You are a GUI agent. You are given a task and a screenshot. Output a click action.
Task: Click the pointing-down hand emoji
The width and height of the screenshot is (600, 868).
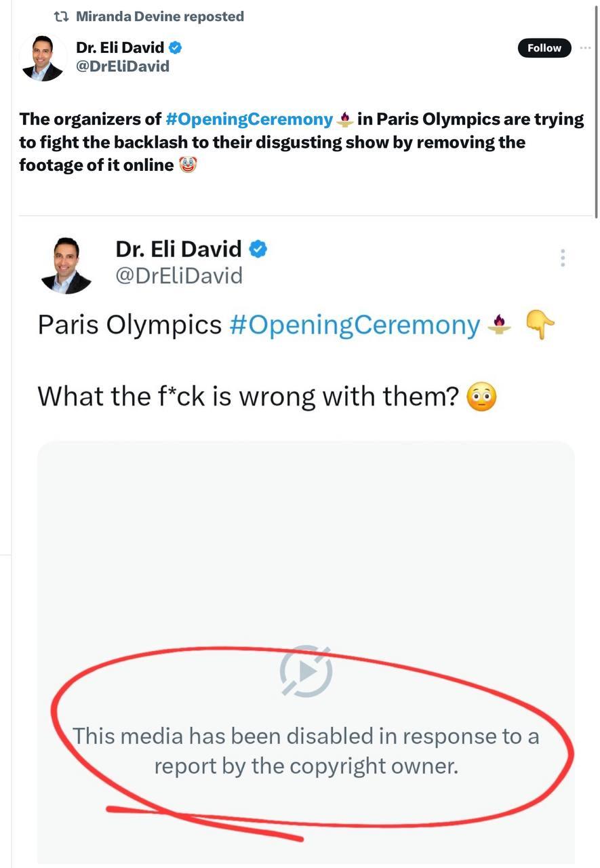tap(540, 325)
